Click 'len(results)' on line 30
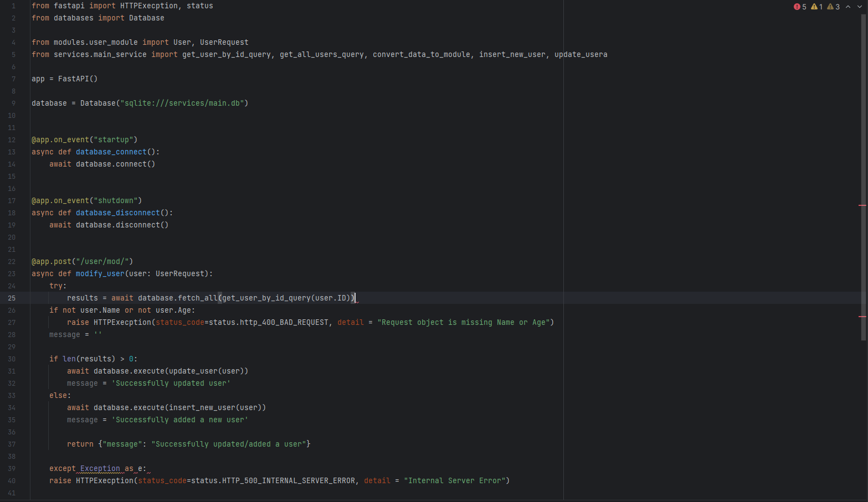Viewport: 868px width, 502px height. point(89,359)
